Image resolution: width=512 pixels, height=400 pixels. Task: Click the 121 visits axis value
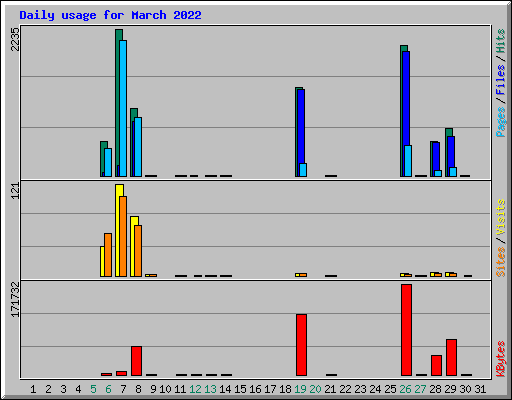pyautogui.click(x=15, y=191)
